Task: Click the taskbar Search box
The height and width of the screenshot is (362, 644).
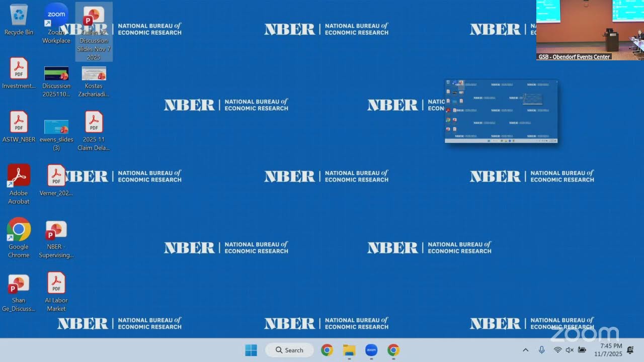Action: point(289,350)
